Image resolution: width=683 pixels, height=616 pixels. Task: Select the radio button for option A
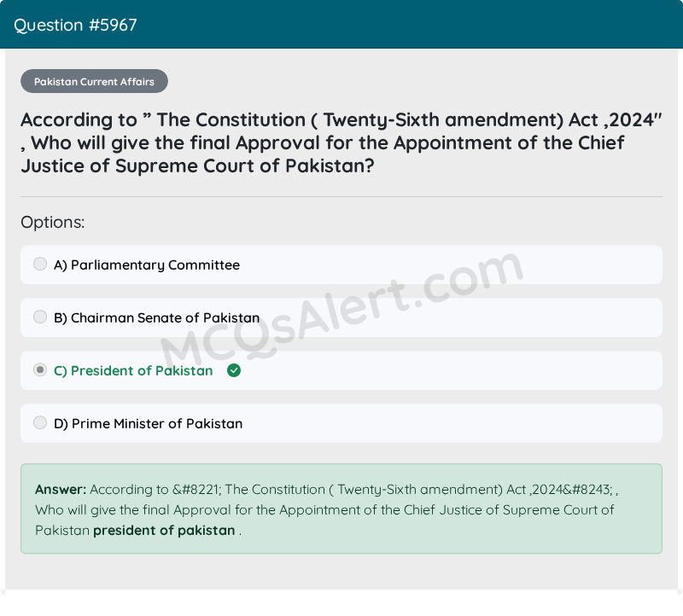40,264
